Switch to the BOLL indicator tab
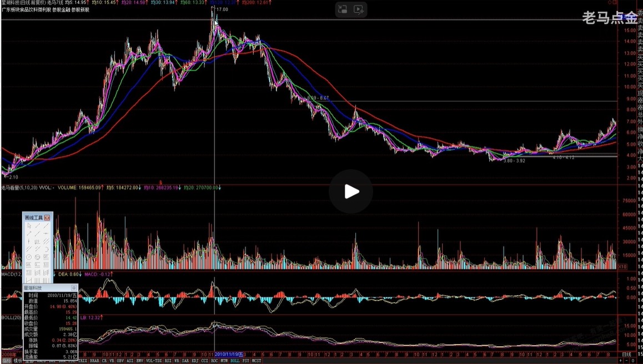 235,361
